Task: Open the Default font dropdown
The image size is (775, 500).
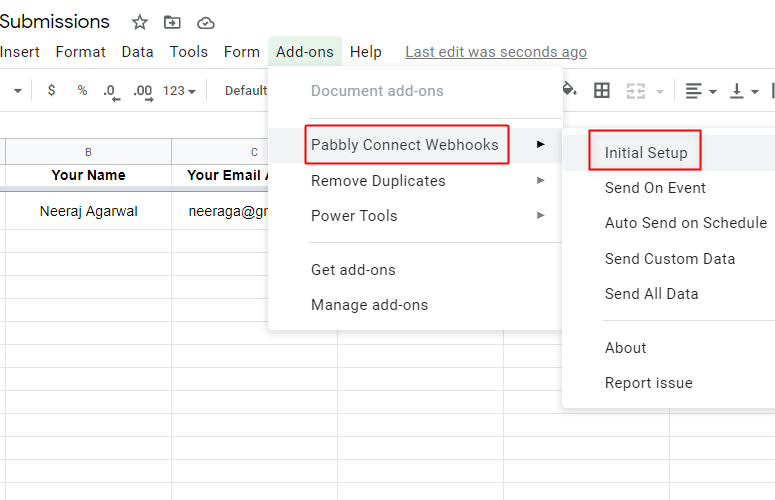Action: pos(246,91)
